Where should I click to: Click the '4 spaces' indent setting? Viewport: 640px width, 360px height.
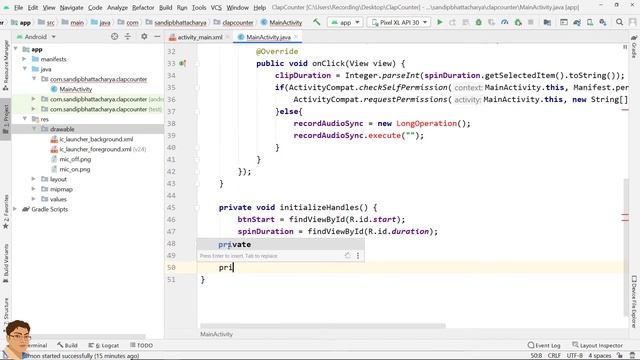click(600, 356)
